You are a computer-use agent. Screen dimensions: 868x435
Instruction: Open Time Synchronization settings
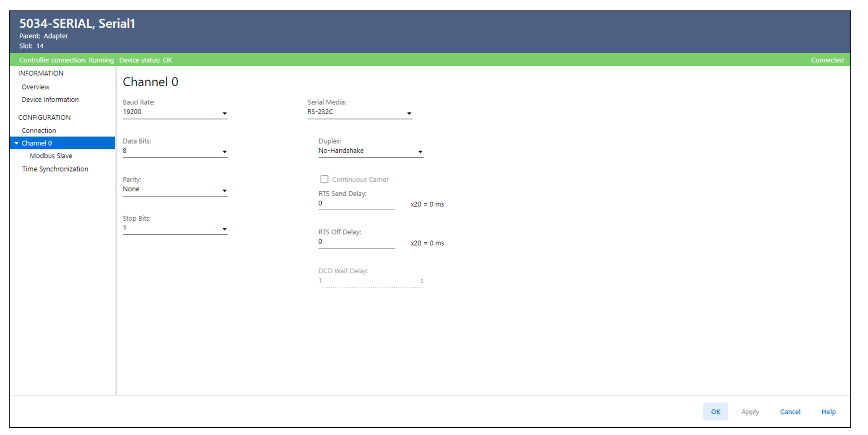click(x=55, y=169)
